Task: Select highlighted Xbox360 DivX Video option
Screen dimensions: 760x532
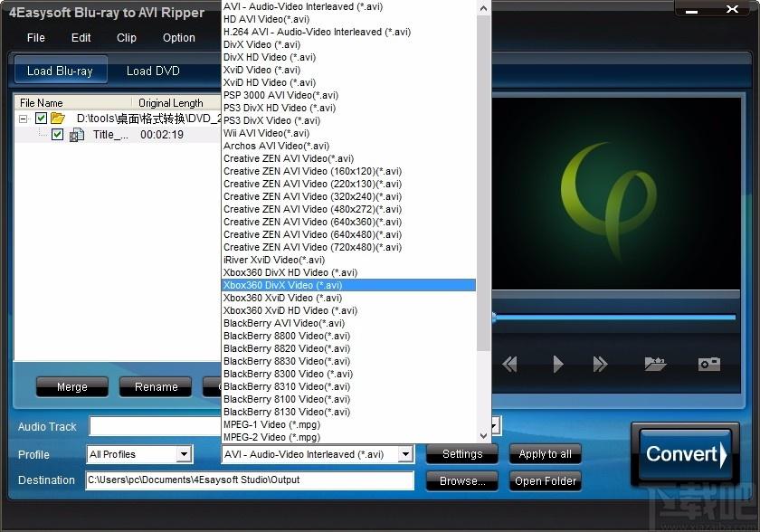Action: (x=348, y=285)
